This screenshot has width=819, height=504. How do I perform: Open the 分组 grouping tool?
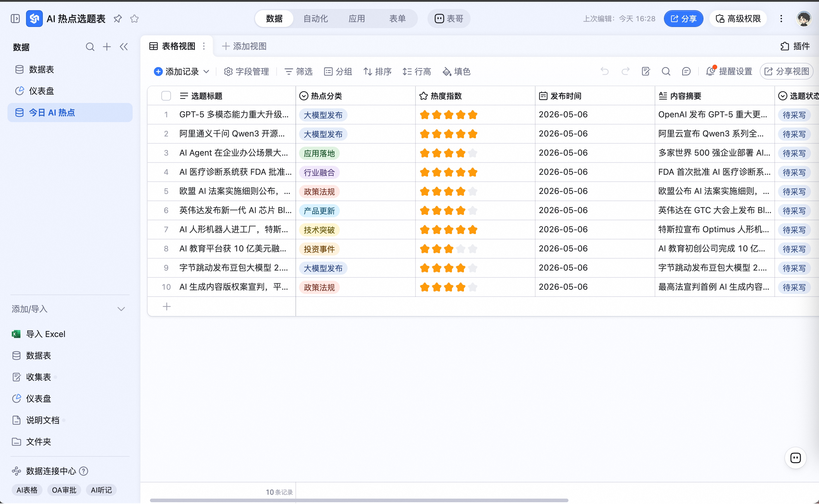[338, 72]
